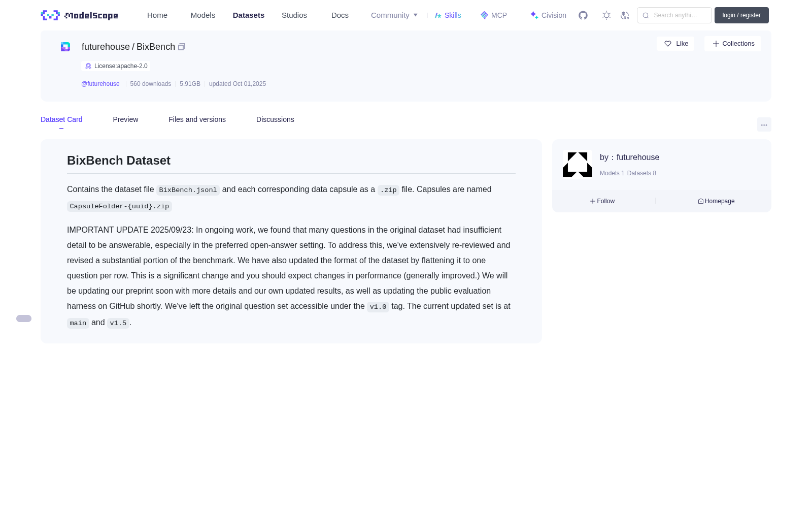Click the 'BixBench.jsonl' code text

point(188,190)
